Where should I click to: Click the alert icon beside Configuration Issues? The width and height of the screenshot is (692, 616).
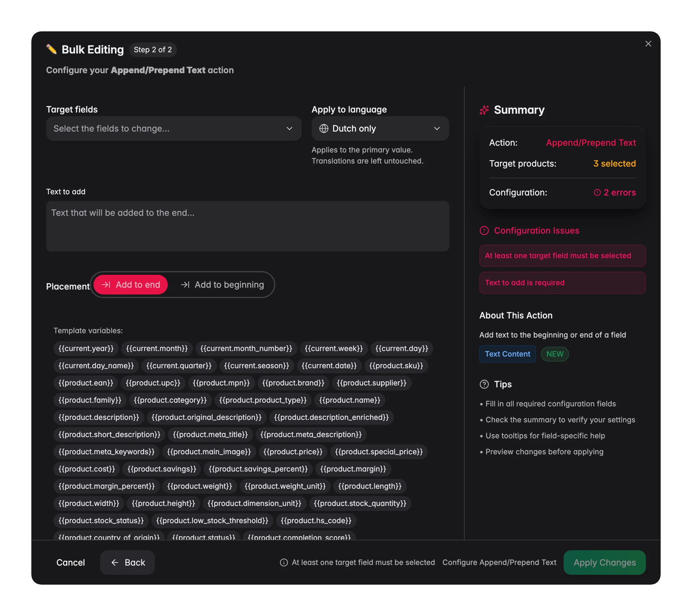coord(484,231)
